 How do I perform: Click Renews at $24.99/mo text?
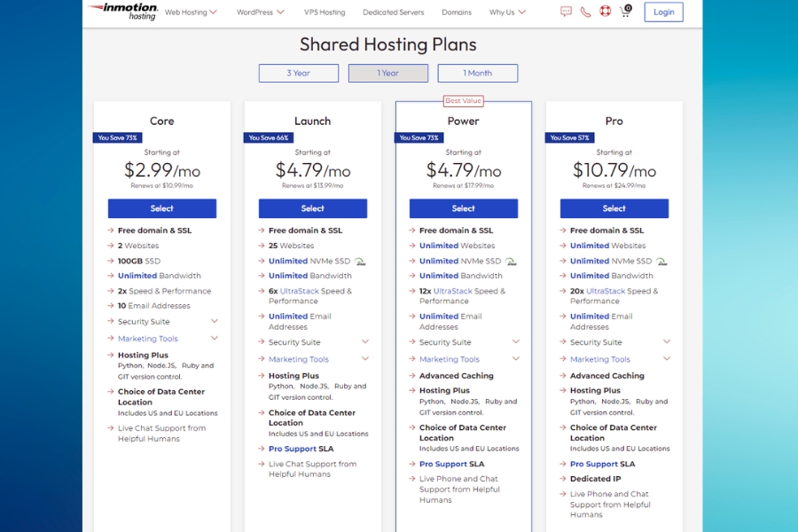[x=614, y=185]
